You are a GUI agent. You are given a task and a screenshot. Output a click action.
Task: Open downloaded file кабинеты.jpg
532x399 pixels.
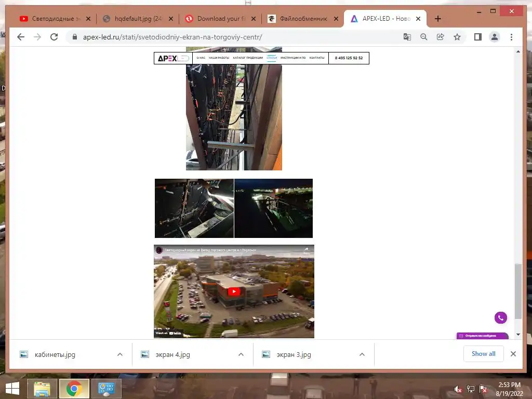click(x=55, y=354)
